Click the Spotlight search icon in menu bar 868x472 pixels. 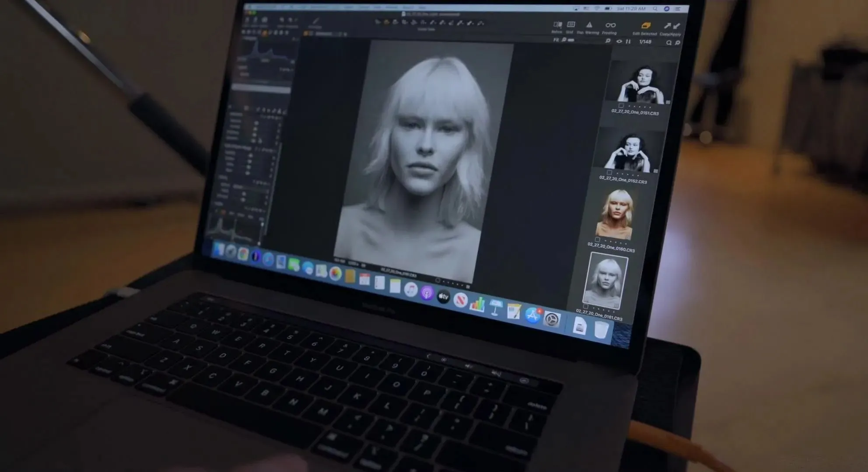point(655,9)
